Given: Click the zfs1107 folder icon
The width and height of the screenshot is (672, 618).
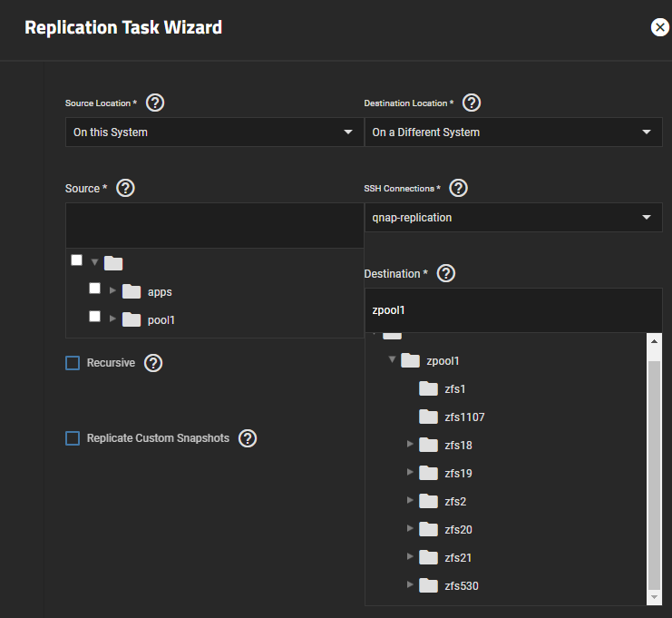Looking at the screenshot, I should [428, 417].
